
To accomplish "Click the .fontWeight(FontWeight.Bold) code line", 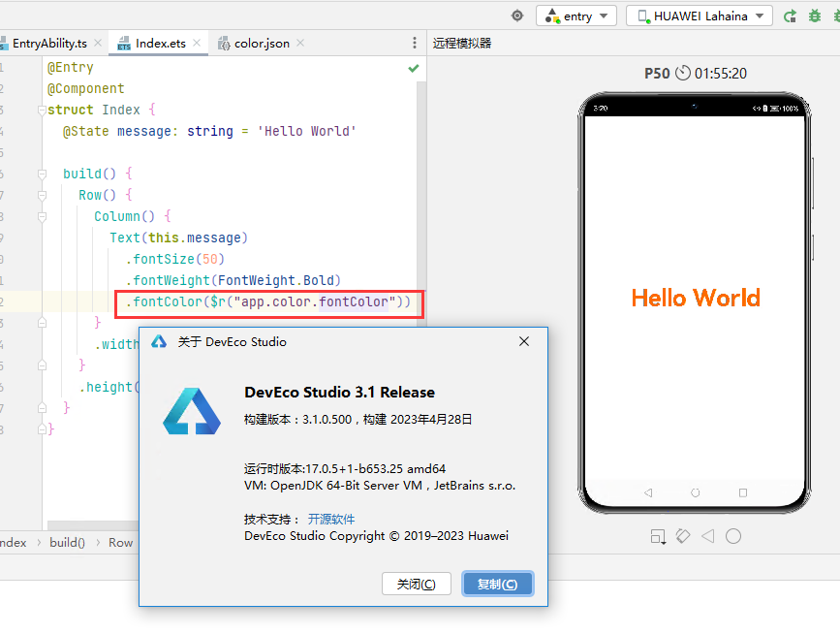I will click(x=233, y=280).
